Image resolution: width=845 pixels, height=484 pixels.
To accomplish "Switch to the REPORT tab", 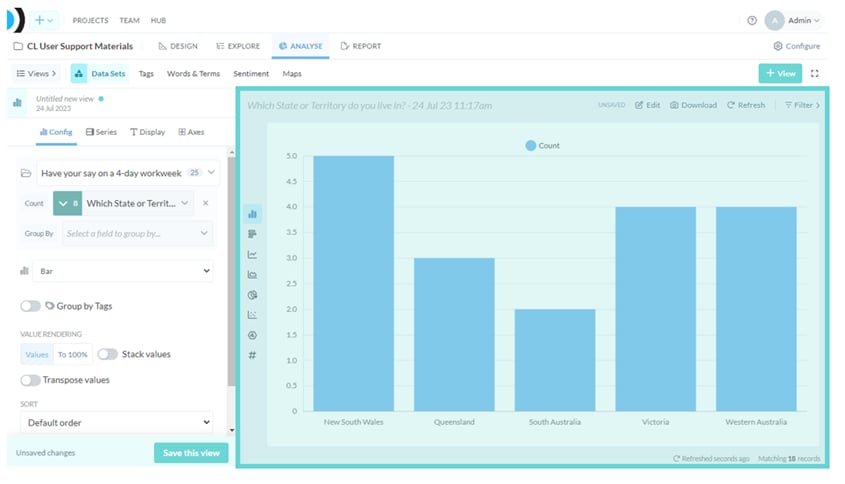I will point(361,46).
